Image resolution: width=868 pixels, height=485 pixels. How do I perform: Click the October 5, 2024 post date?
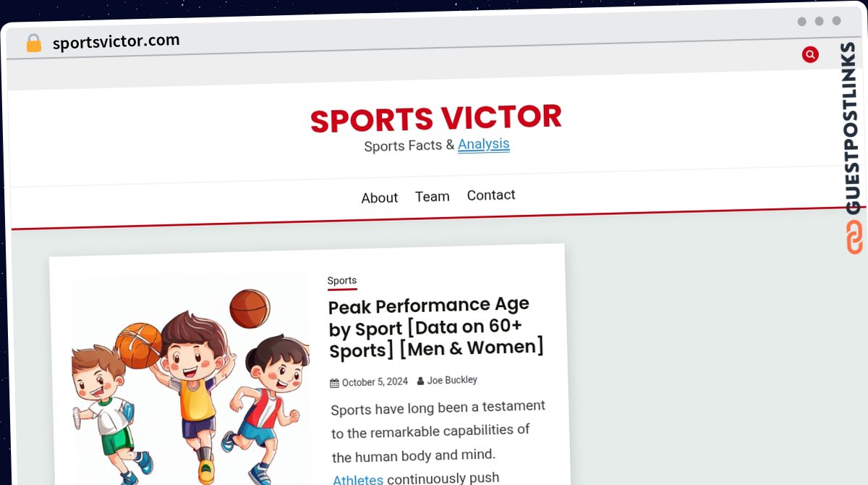pos(375,382)
